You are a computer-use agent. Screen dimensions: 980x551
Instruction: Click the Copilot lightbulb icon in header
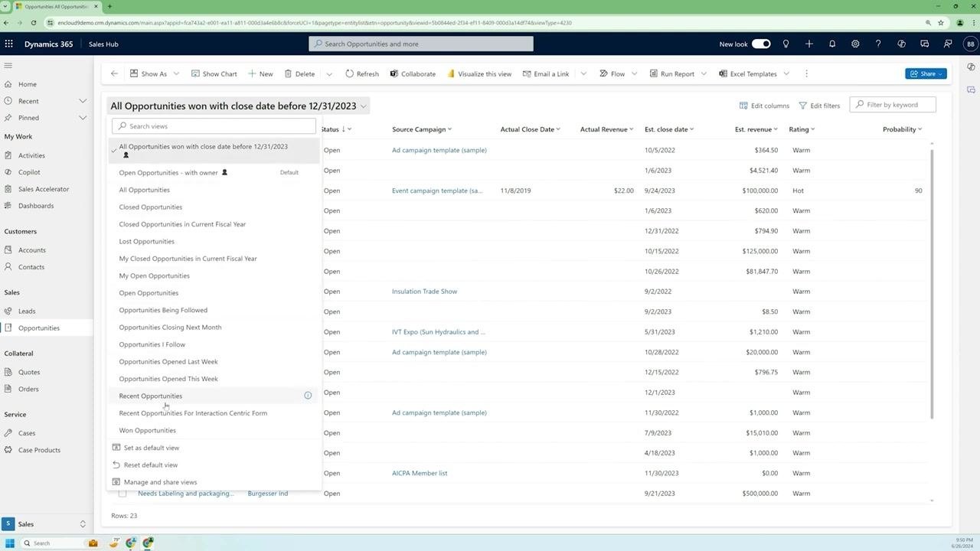(x=786, y=44)
